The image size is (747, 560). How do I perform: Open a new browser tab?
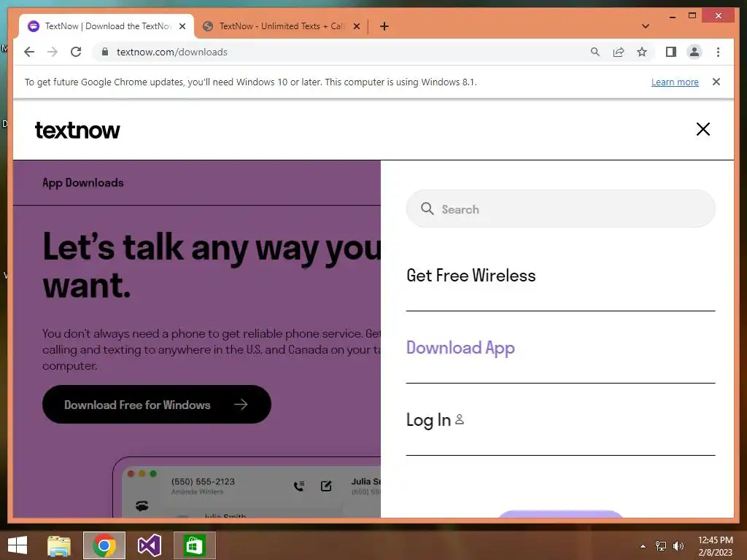[x=384, y=26]
